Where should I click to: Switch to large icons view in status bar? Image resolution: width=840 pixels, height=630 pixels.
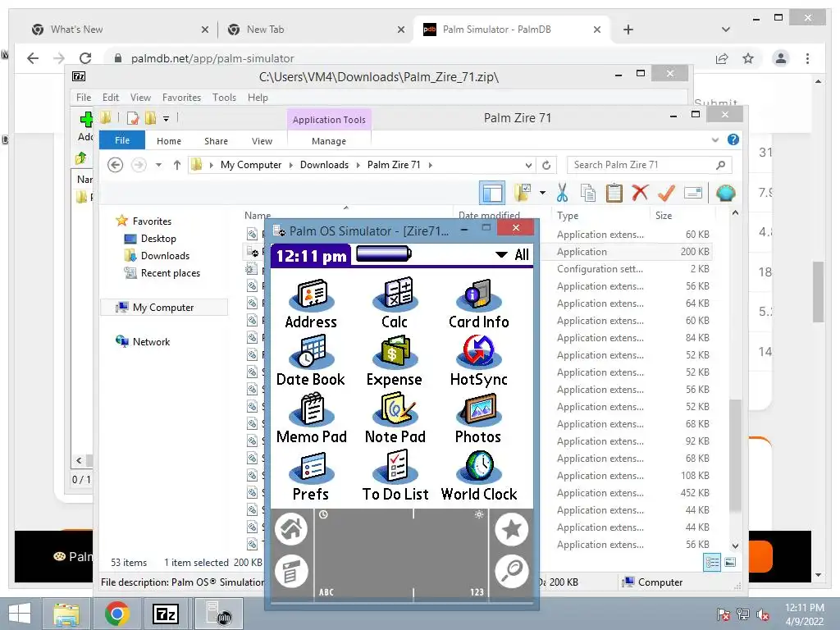click(x=729, y=563)
